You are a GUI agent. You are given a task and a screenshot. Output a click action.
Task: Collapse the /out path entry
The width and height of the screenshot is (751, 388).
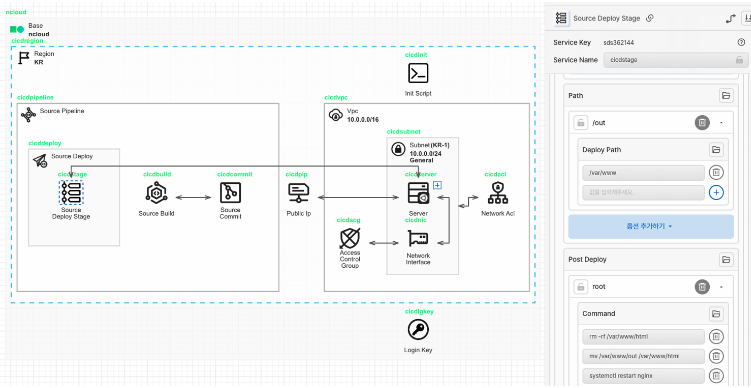pyautogui.click(x=721, y=123)
